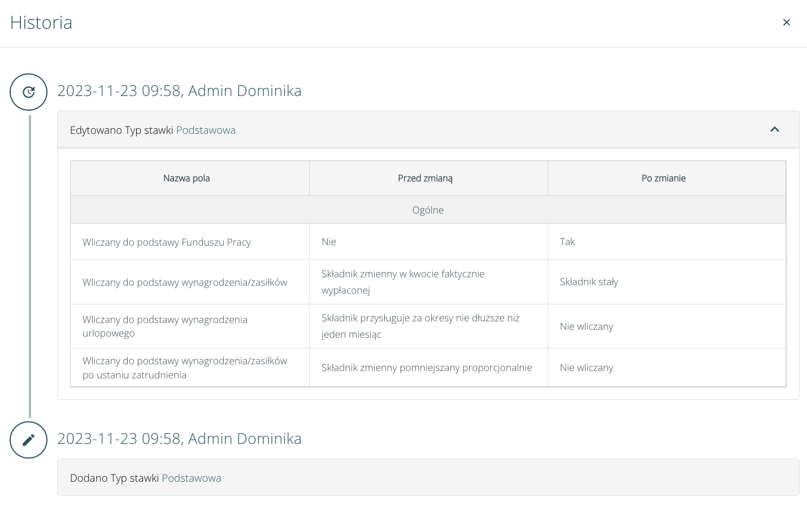Click the 'Historia' dialog title
The image size is (807, 532).
tap(41, 23)
